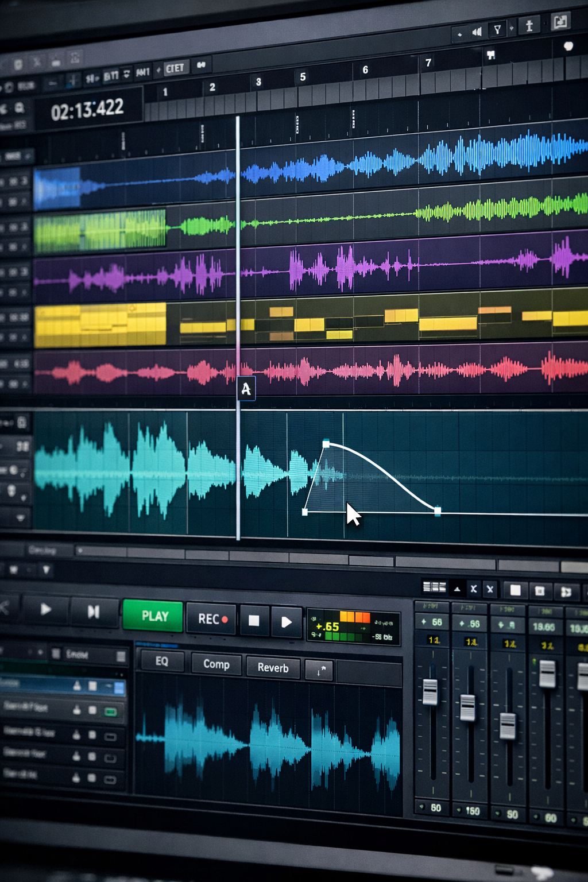The image size is (588, 882).
Task: Toggle the green-lit switch in track list
Action: click(x=110, y=712)
